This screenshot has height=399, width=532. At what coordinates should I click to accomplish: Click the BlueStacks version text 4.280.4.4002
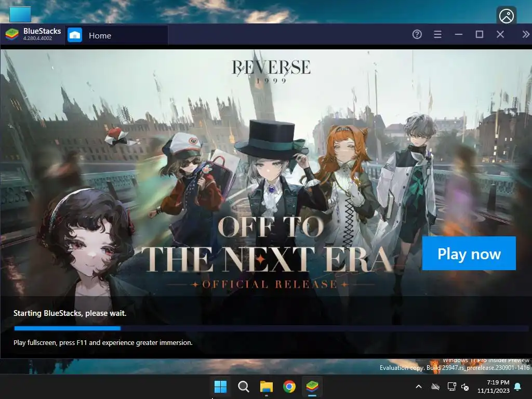point(37,38)
